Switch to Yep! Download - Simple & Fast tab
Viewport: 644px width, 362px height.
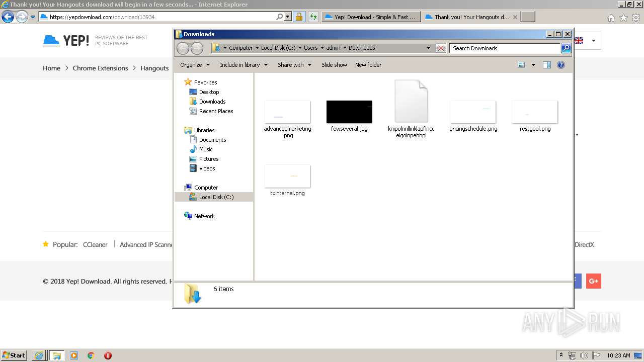pos(371,17)
